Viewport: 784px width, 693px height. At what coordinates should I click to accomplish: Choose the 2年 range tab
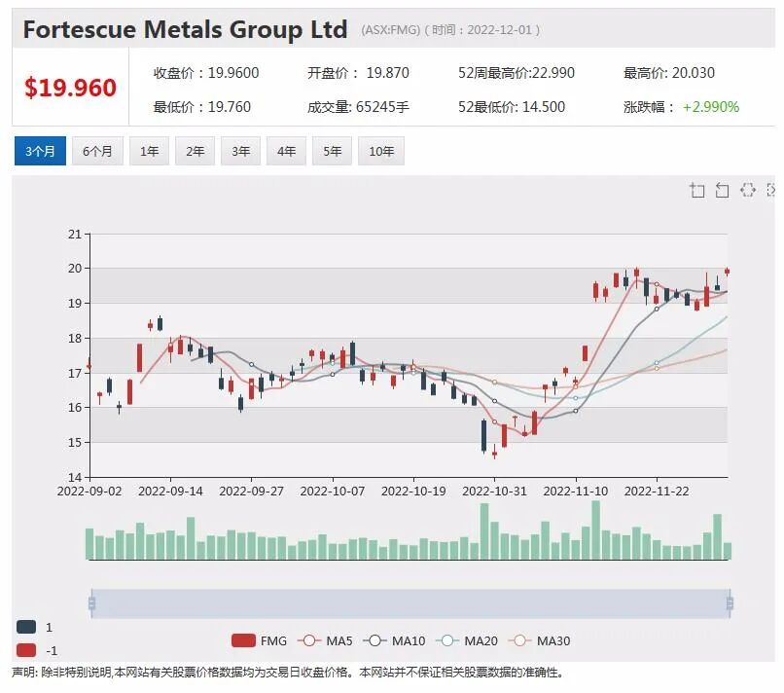(195, 151)
